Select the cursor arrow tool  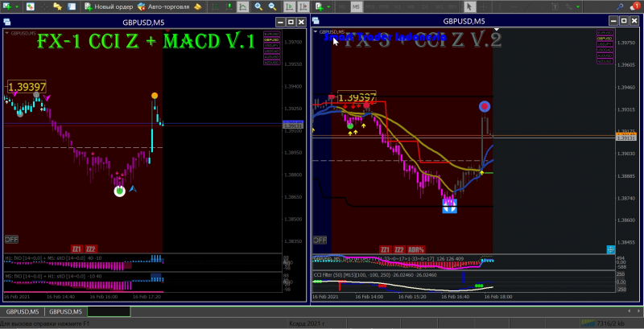470,6
